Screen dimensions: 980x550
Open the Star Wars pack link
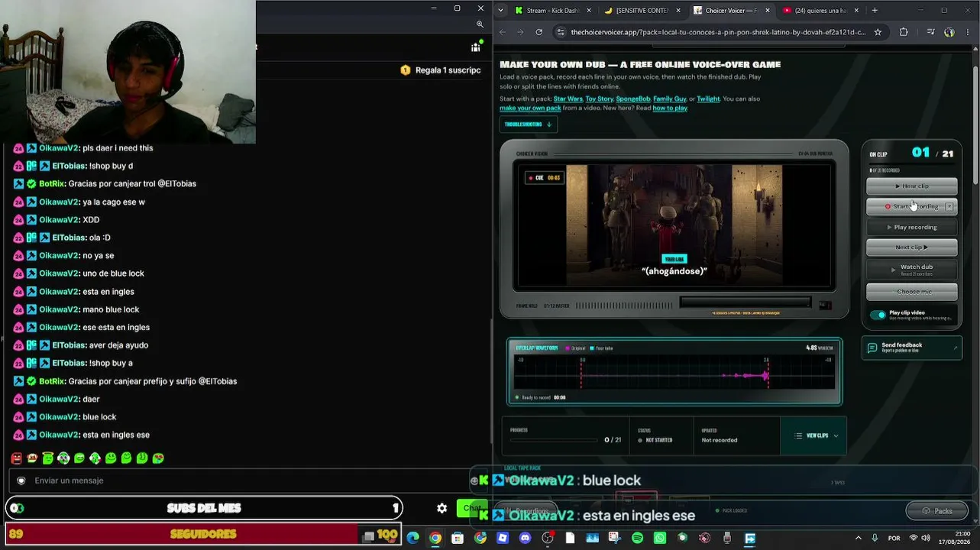568,99
